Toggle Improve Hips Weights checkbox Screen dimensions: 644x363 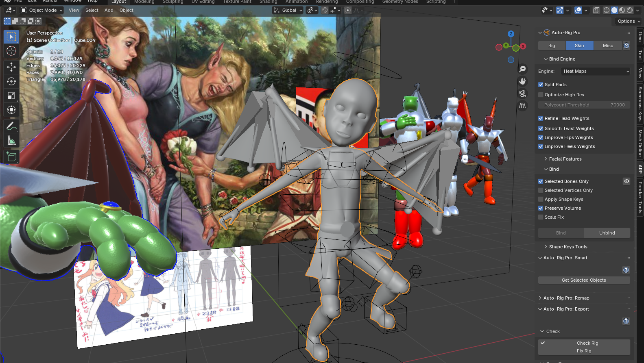(x=541, y=137)
